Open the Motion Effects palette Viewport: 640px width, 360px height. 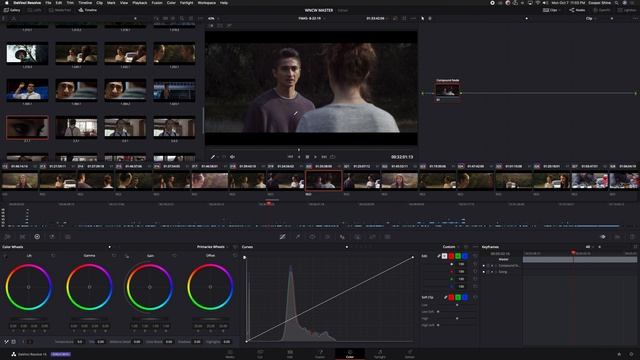click(67, 237)
